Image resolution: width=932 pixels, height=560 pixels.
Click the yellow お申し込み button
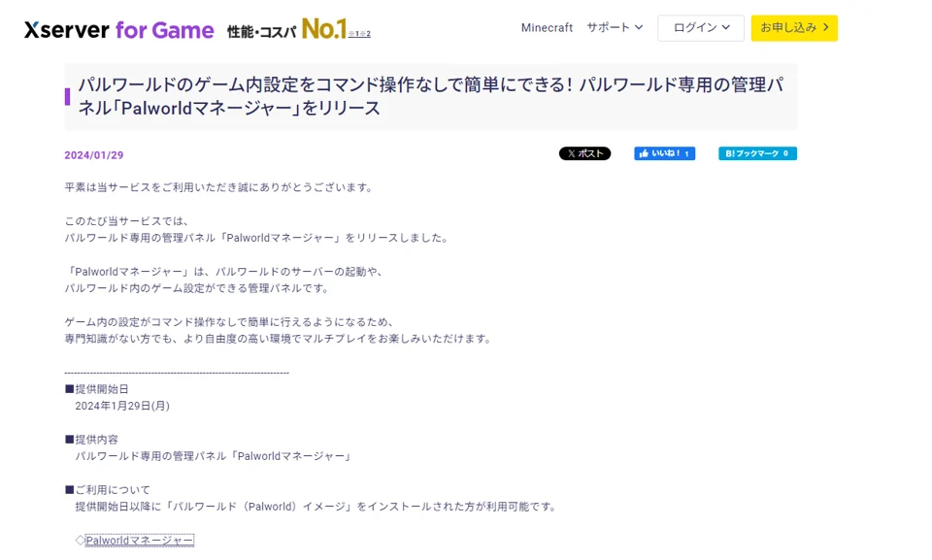[794, 28]
